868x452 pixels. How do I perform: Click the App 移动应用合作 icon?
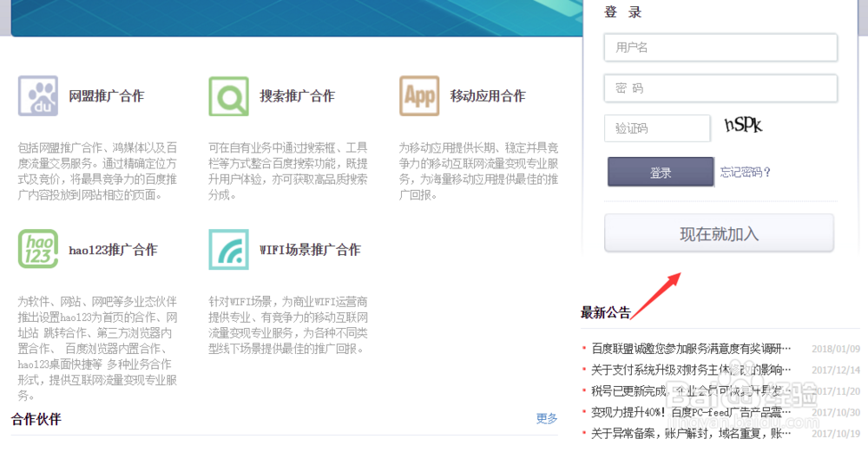[419, 95]
